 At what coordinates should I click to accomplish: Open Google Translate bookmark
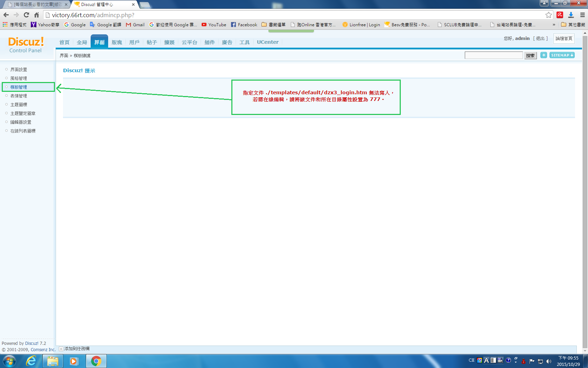point(105,25)
